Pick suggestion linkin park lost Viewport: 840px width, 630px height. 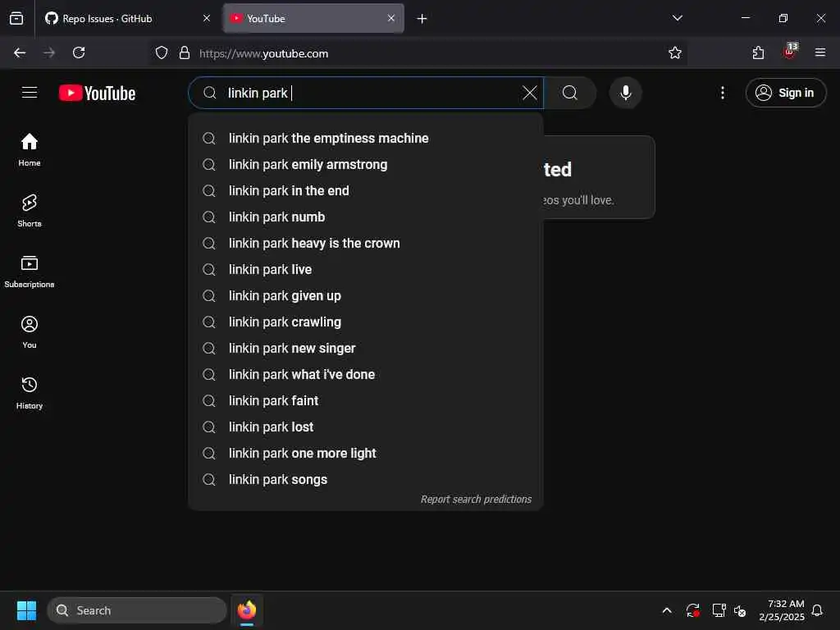[x=366, y=427]
